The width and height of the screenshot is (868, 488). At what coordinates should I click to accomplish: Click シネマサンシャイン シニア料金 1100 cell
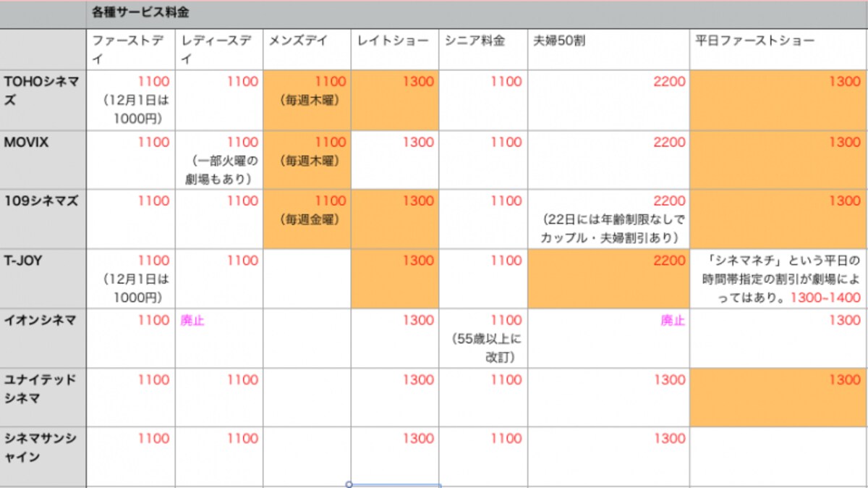coord(483,457)
